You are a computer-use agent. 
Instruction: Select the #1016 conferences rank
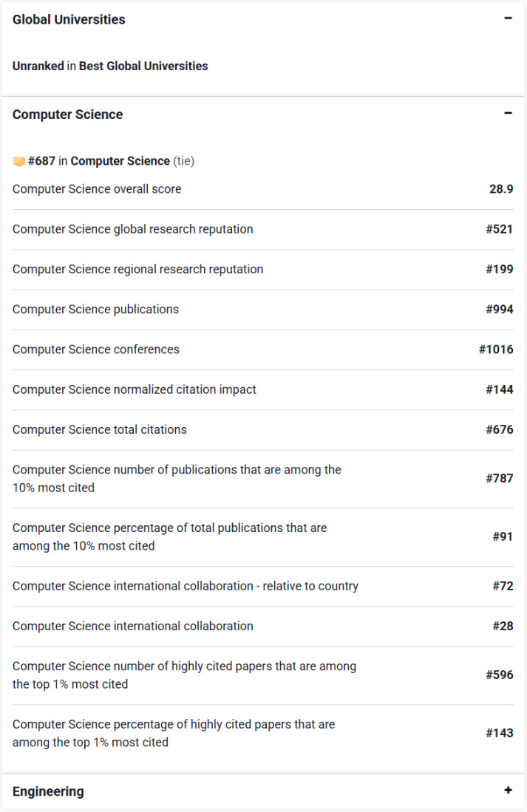pos(496,349)
